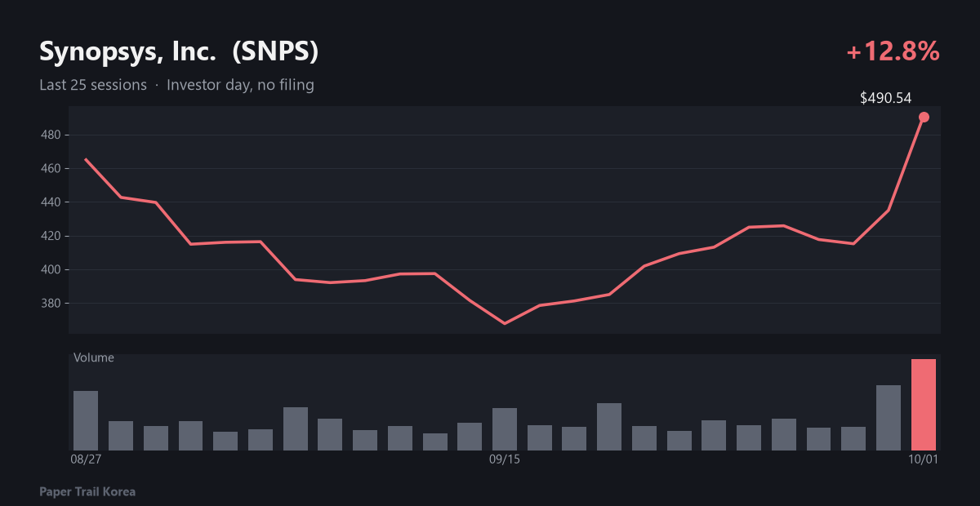Screen dimensions: 980x506
Task: Click the 460 price axis label
Action: click(51, 168)
